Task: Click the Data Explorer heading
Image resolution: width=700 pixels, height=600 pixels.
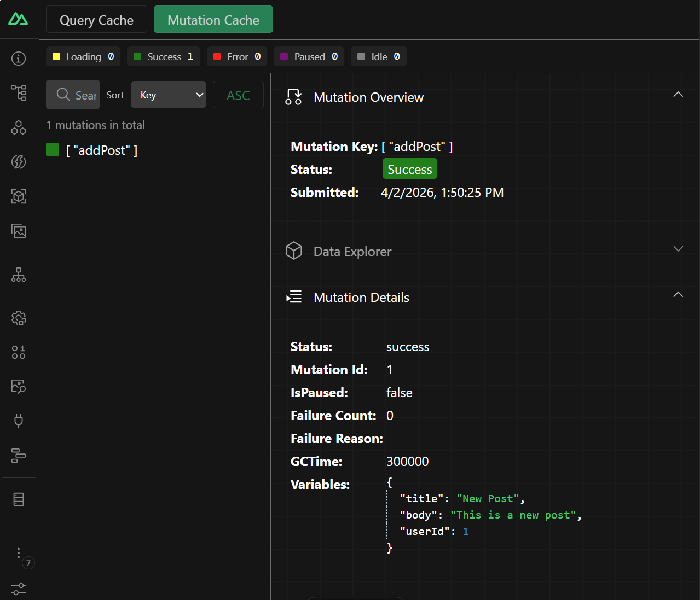Action: [x=352, y=252]
